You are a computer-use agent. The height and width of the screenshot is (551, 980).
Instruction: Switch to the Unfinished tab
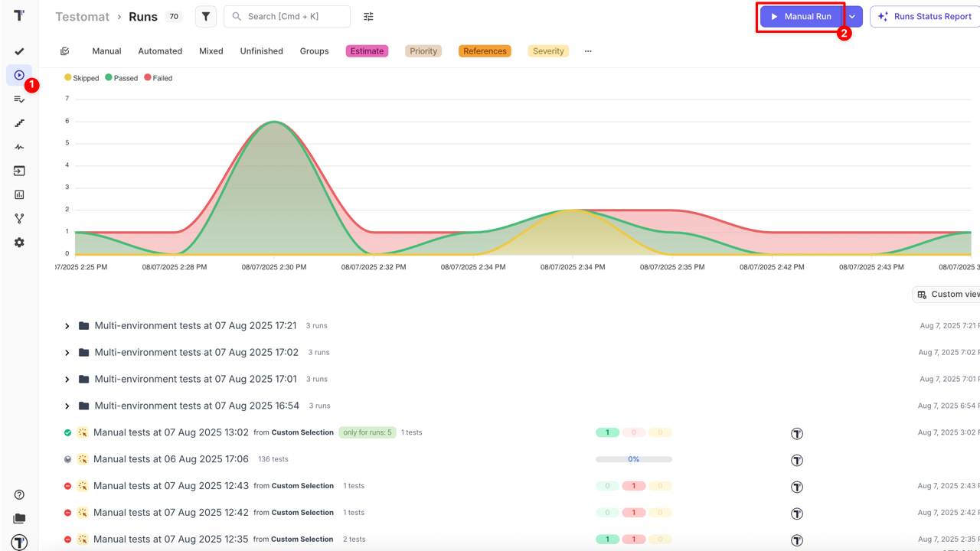[x=261, y=51]
